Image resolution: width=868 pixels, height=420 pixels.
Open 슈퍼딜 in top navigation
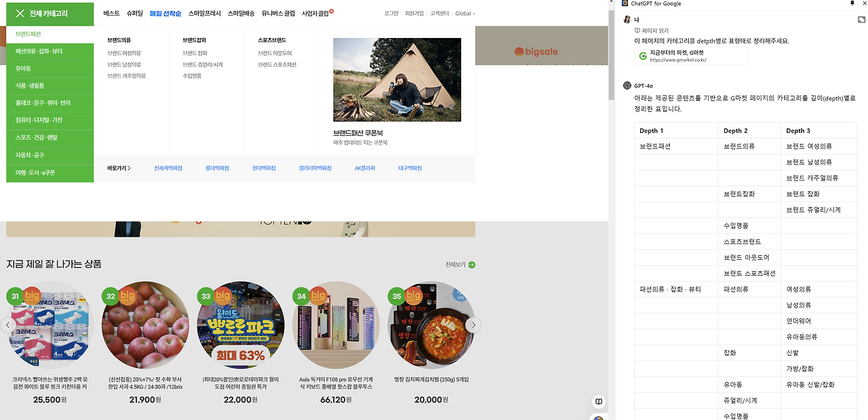point(134,13)
